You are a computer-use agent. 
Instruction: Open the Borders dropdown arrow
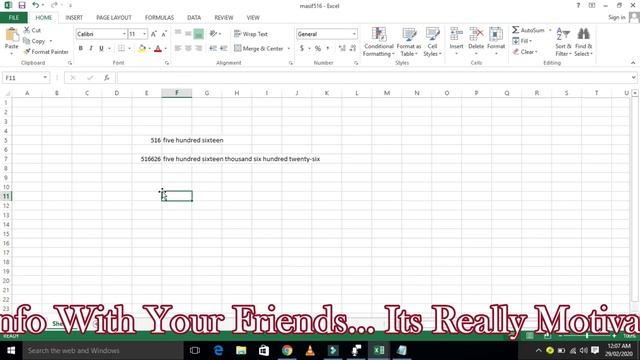130,48
